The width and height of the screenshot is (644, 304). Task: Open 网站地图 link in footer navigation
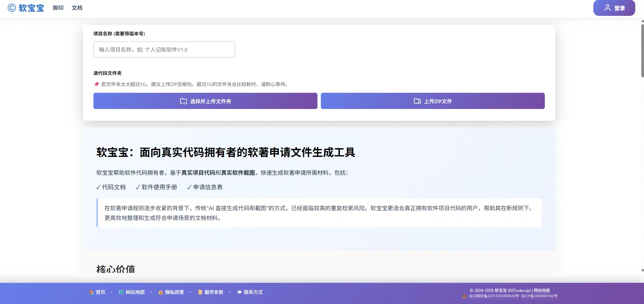(x=135, y=292)
